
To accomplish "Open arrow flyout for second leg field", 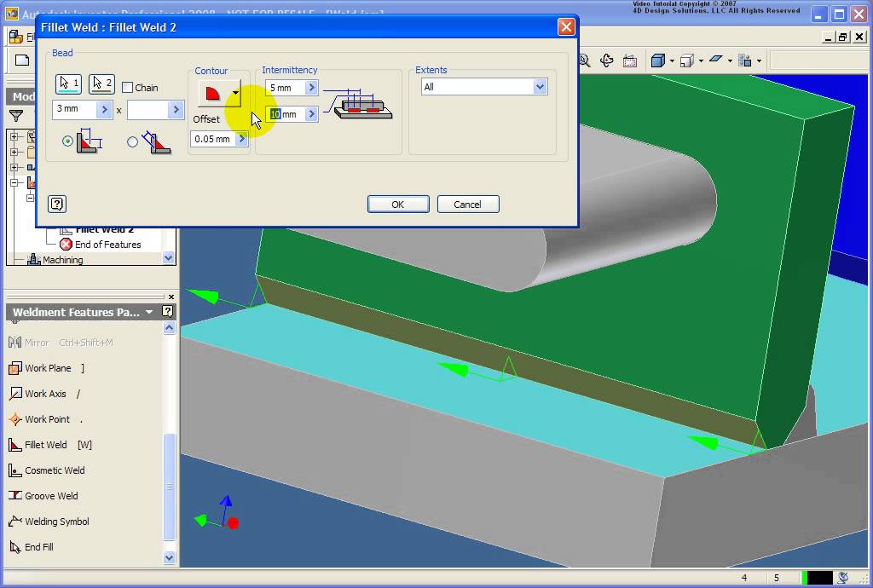I will tap(176, 110).
